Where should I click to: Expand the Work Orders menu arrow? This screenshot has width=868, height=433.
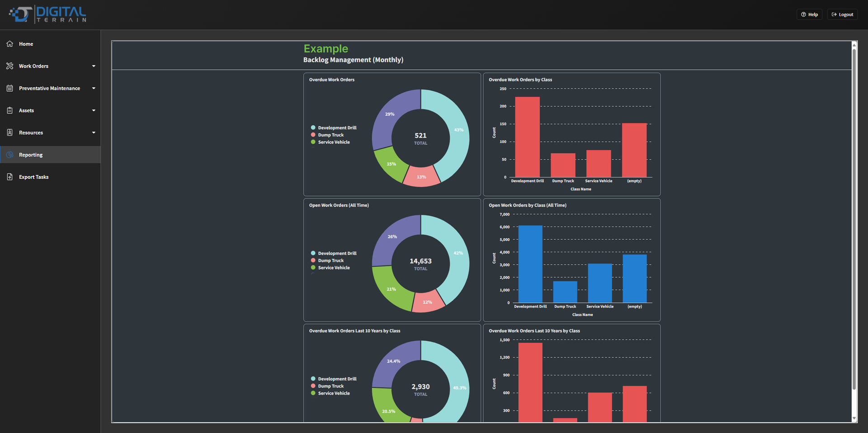[x=94, y=66]
